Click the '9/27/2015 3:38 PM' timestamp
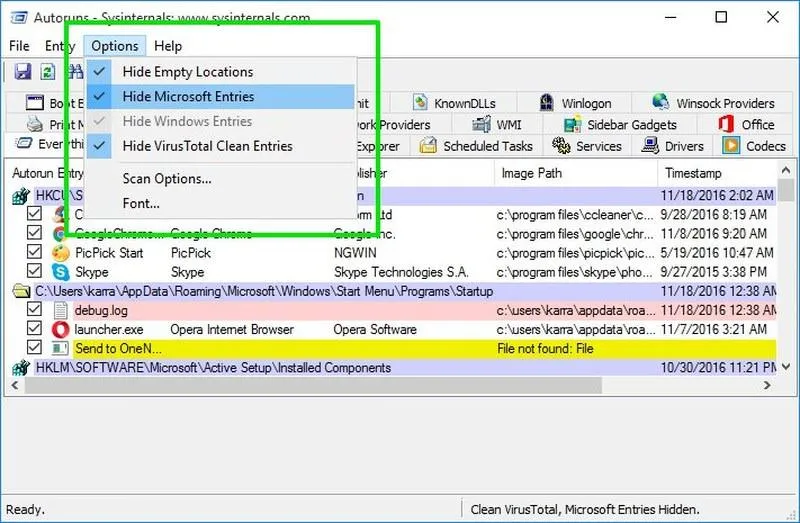Screen dimensions: 800x523 coord(713,272)
